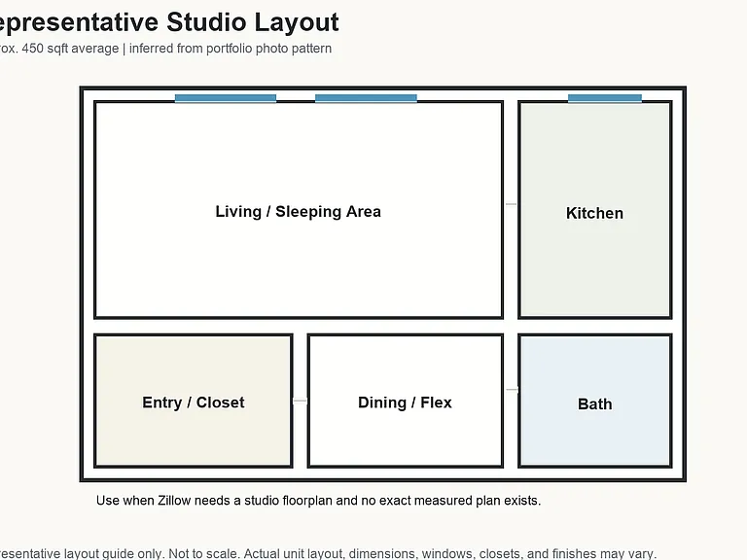Click the 'Not to scale' disclaimer text
This screenshot has height=560, width=747.
[x=204, y=554]
